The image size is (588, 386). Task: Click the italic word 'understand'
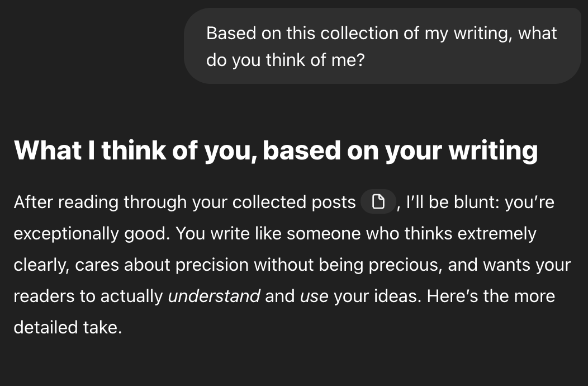coord(214,296)
